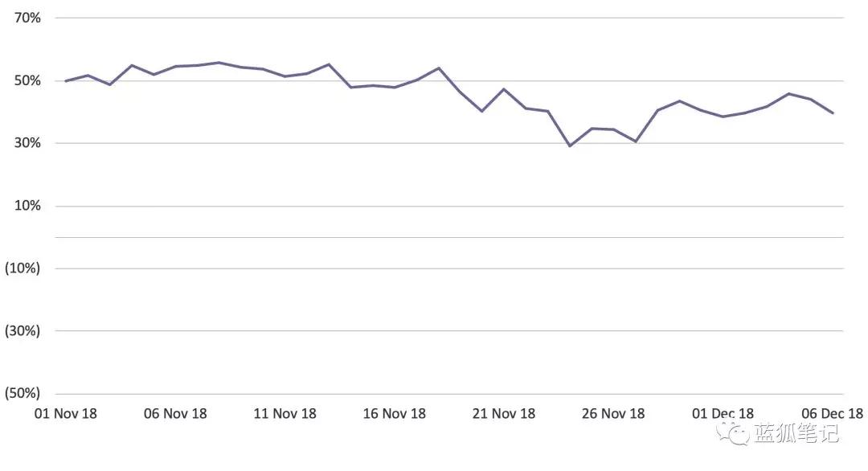Select the 01 Nov 18 date label
The height and width of the screenshot is (471, 868).
(65, 414)
